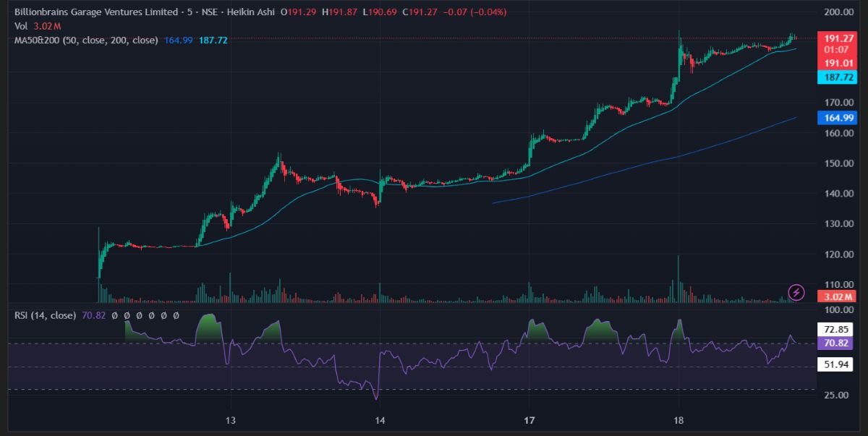Screen dimensions: 868x436
Task: Click the first Ø icon in the RSI legend
Action: [115, 315]
